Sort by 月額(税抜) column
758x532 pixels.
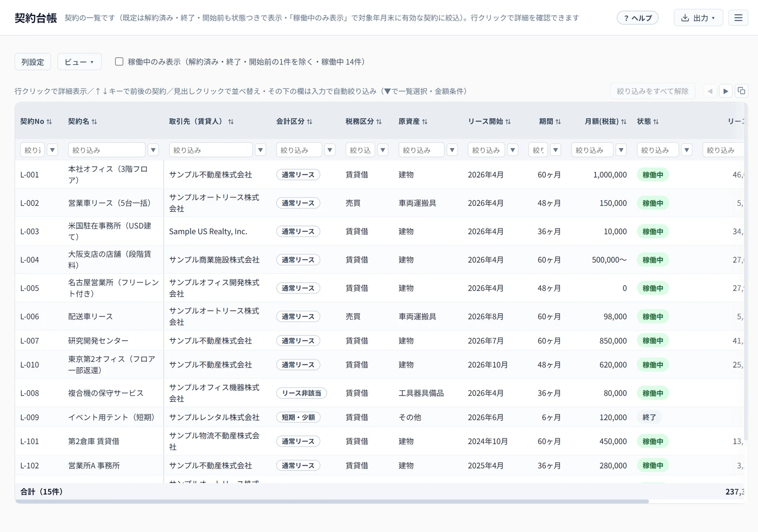click(x=605, y=121)
